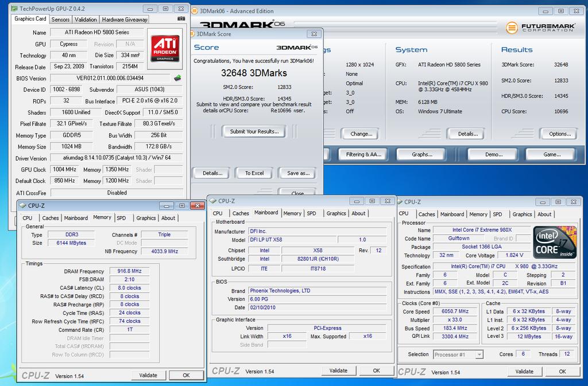Image resolution: width=588 pixels, height=386 pixels.
Task: Click Options button under Results
Action: point(560,134)
